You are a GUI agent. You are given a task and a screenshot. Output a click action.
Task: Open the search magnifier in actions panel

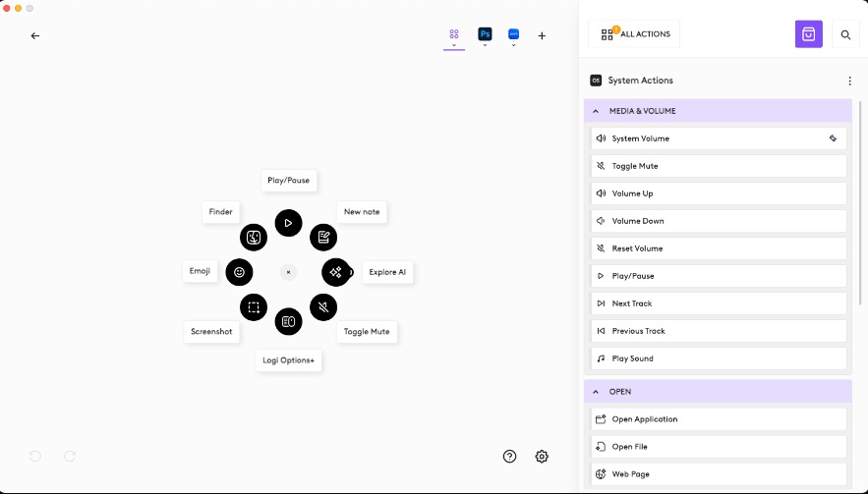point(845,34)
